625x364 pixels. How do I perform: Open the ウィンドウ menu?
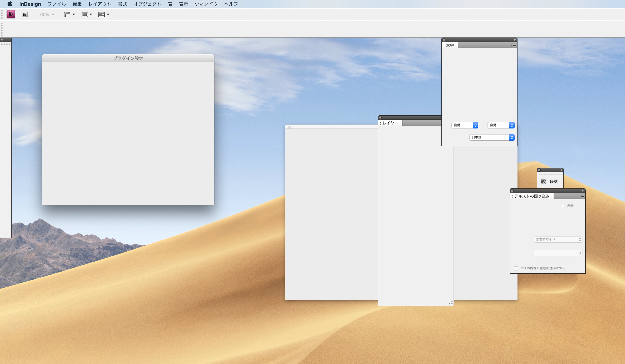[206, 4]
